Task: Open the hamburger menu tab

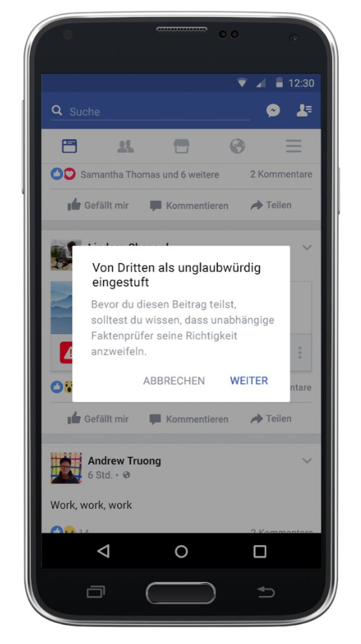Action: pos(293,146)
